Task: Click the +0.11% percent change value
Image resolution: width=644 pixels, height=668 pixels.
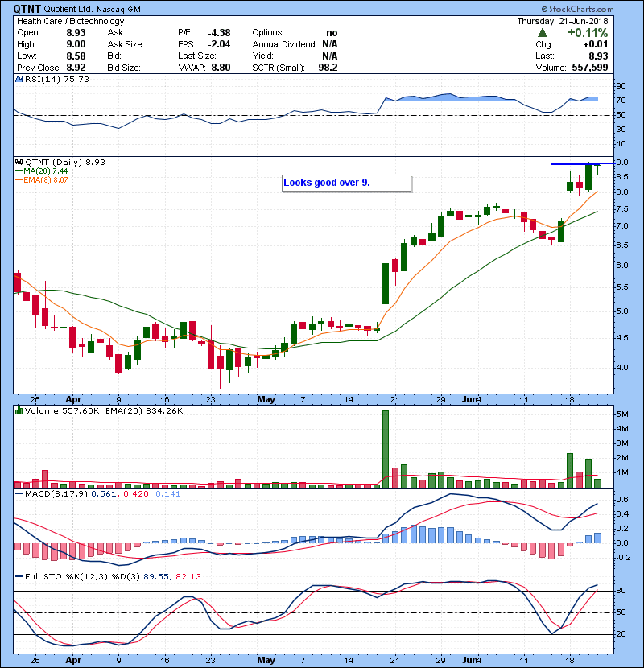Action: [588, 33]
